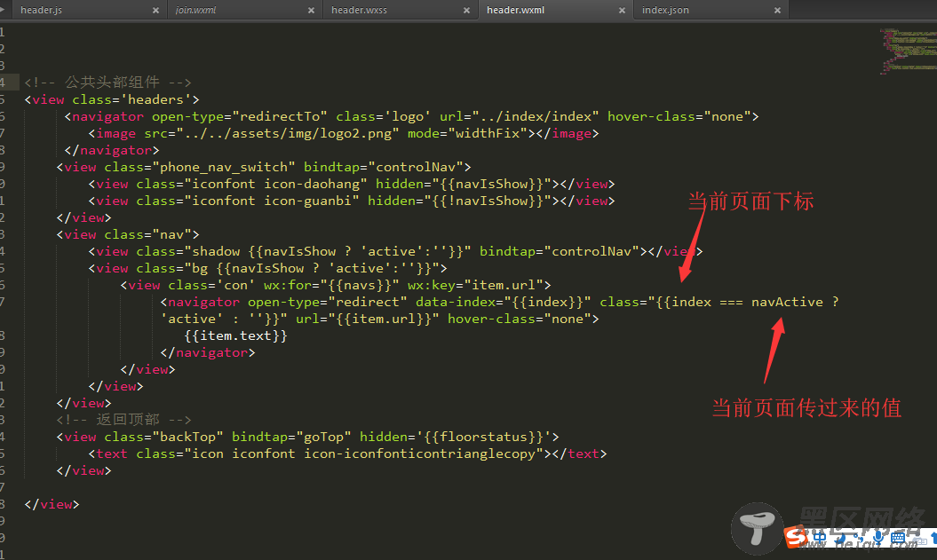Click the url value '{{item.url}}'
937x560 pixels.
pyautogui.click(x=384, y=319)
